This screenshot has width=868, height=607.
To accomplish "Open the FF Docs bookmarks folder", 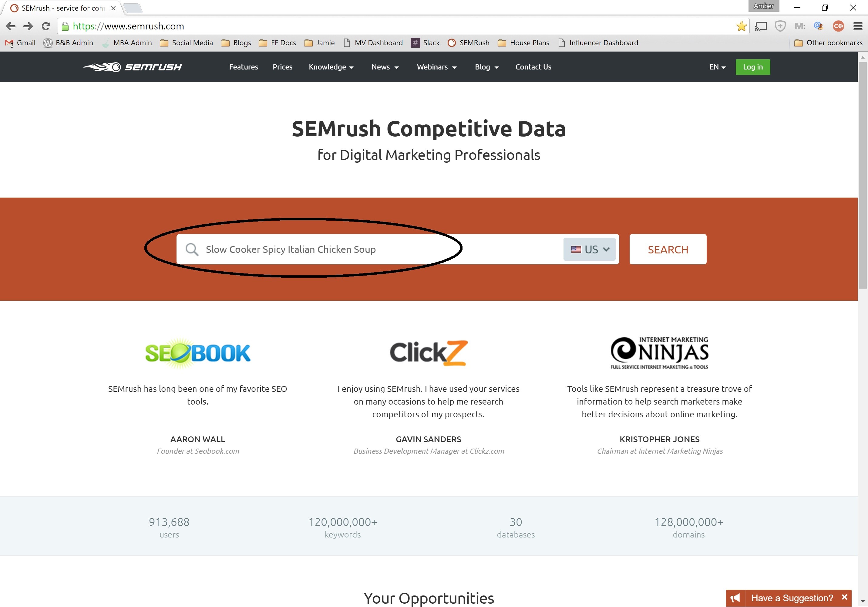I will click(278, 43).
